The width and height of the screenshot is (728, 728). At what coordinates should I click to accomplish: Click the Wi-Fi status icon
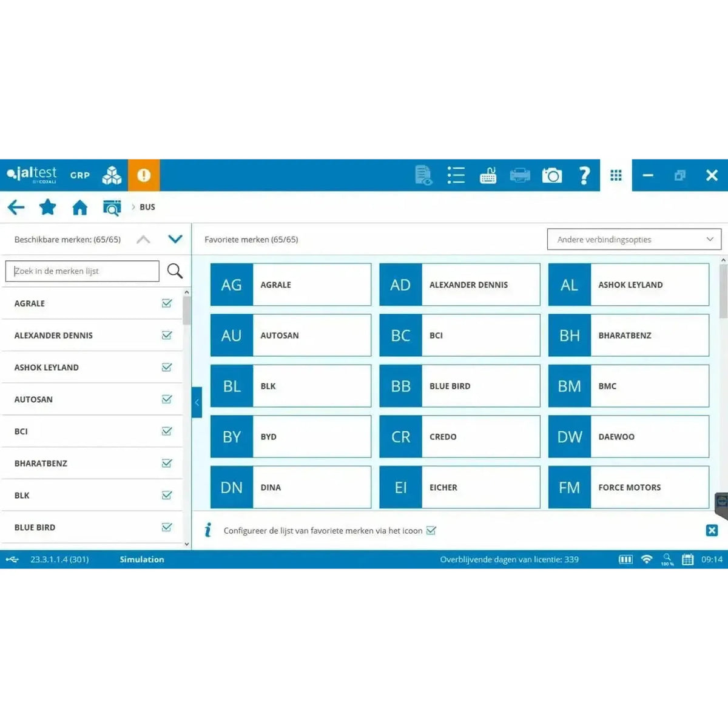coord(647,559)
